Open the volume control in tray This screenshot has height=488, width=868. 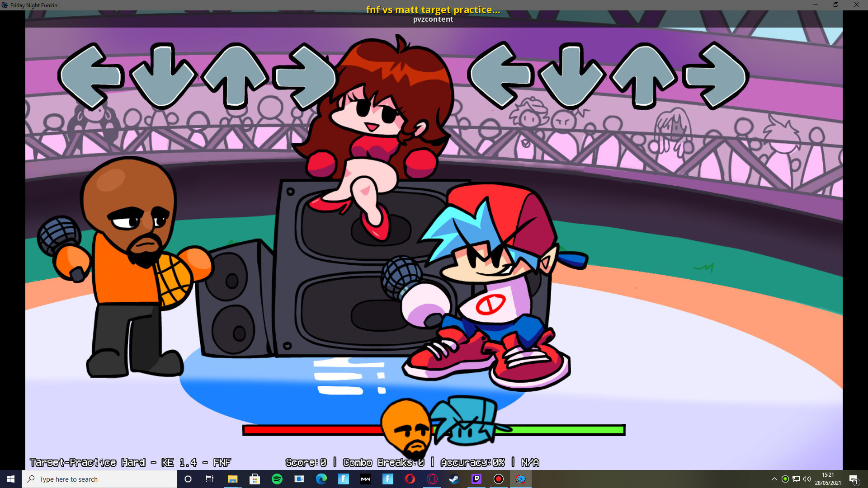point(807,479)
